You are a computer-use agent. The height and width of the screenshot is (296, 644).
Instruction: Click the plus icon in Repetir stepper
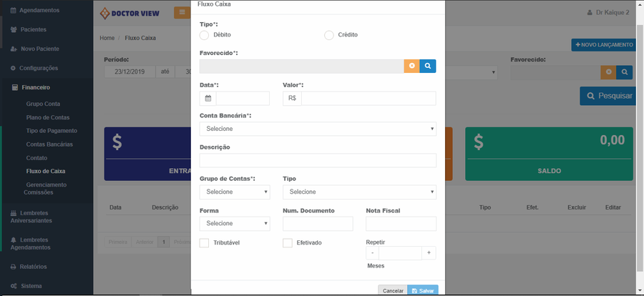[429, 252]
